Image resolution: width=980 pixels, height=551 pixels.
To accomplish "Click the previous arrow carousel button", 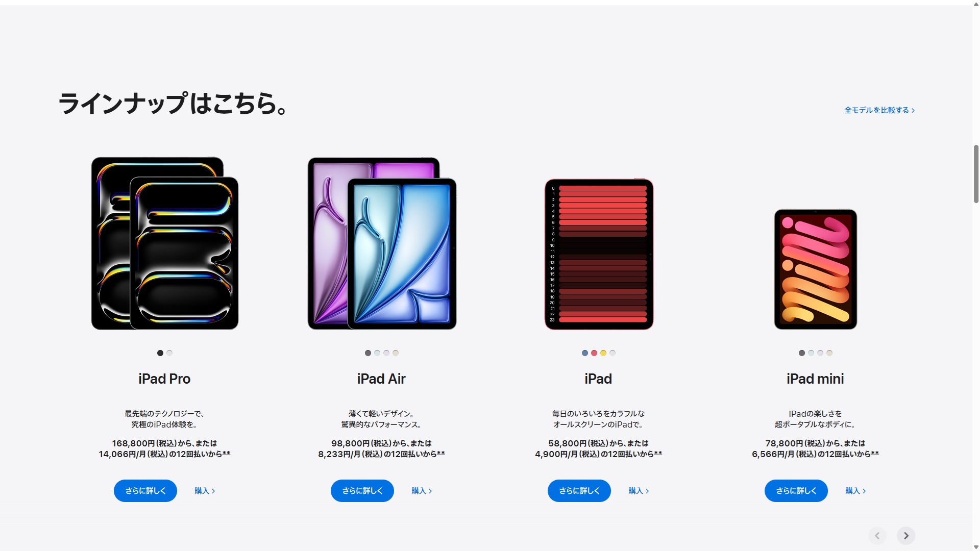I will [x=877, y=536].
